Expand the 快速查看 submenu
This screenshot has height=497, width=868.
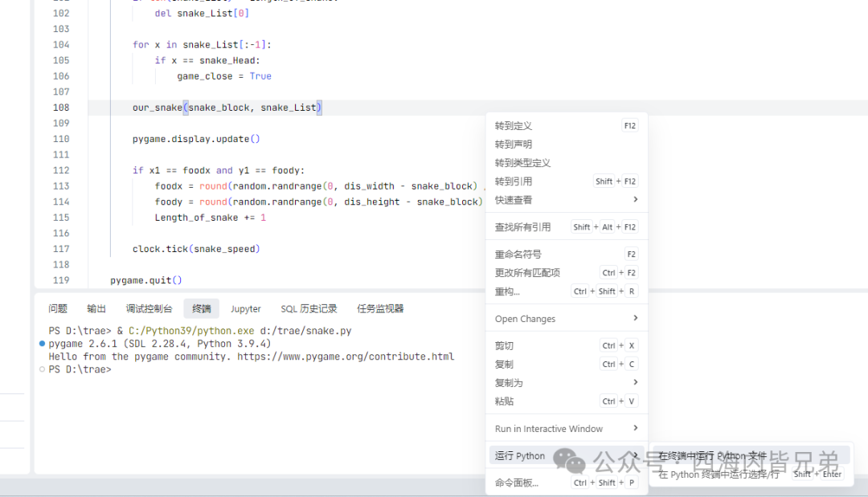[x=567, y=200]
